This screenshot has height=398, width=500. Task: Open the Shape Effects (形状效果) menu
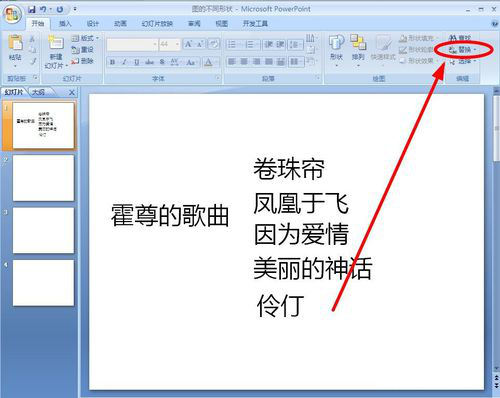419,61
